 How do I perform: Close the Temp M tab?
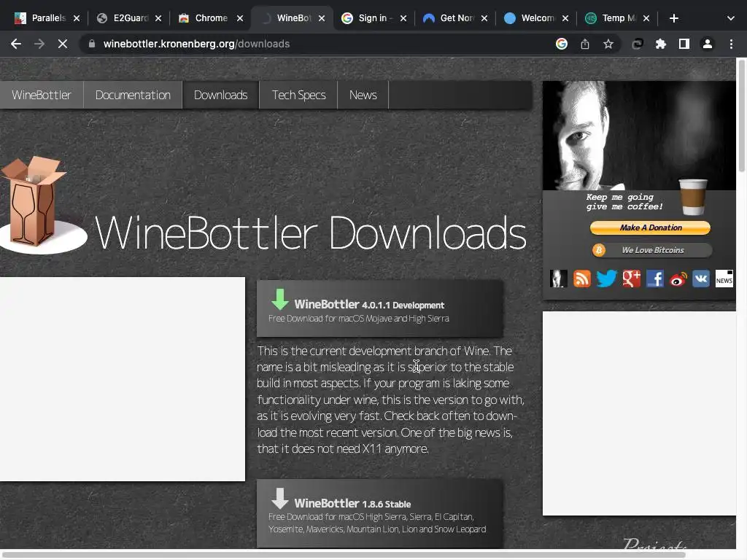(x=646, y=18)
